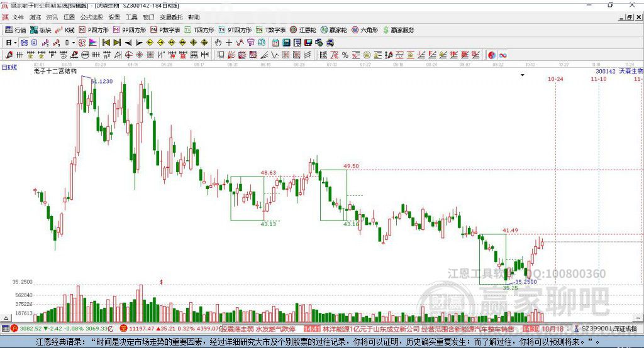Click the red target circle tool
Screen dimensions: 644x348
128,55
